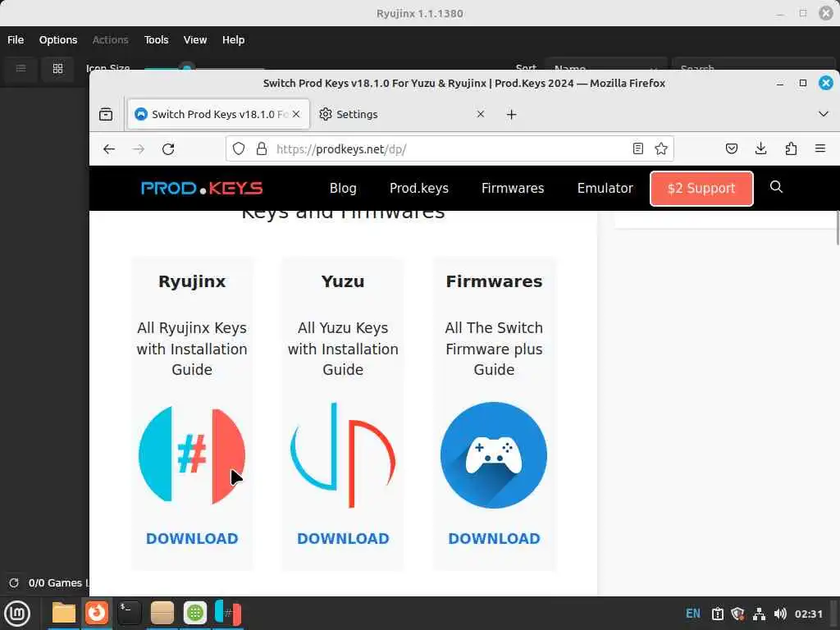Open the Prod.keys navigation link
This screenshot has width=840, height=630.
419,188
